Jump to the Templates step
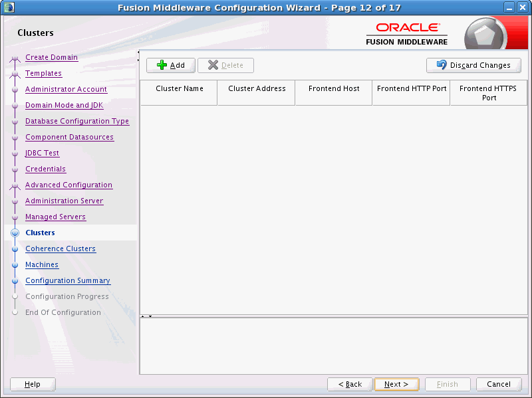The image size is (532, 398). pyautogui.click(x=43, y=73)
